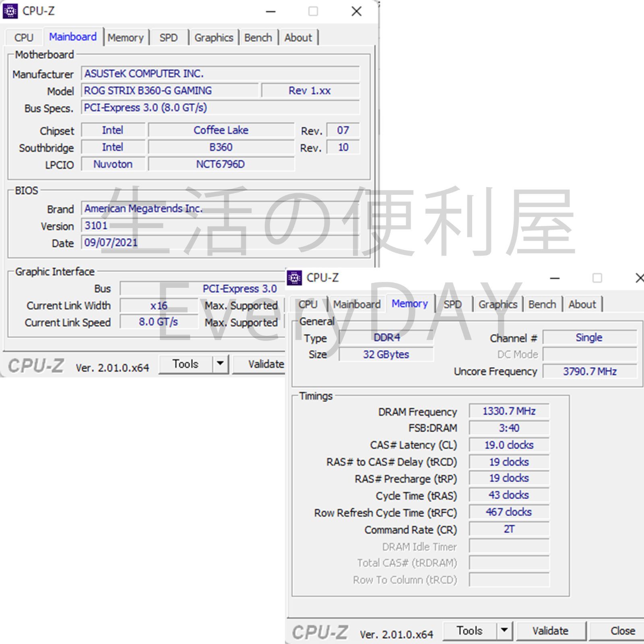Click tRAS 43 clocks value

click(x=509, y=495)
